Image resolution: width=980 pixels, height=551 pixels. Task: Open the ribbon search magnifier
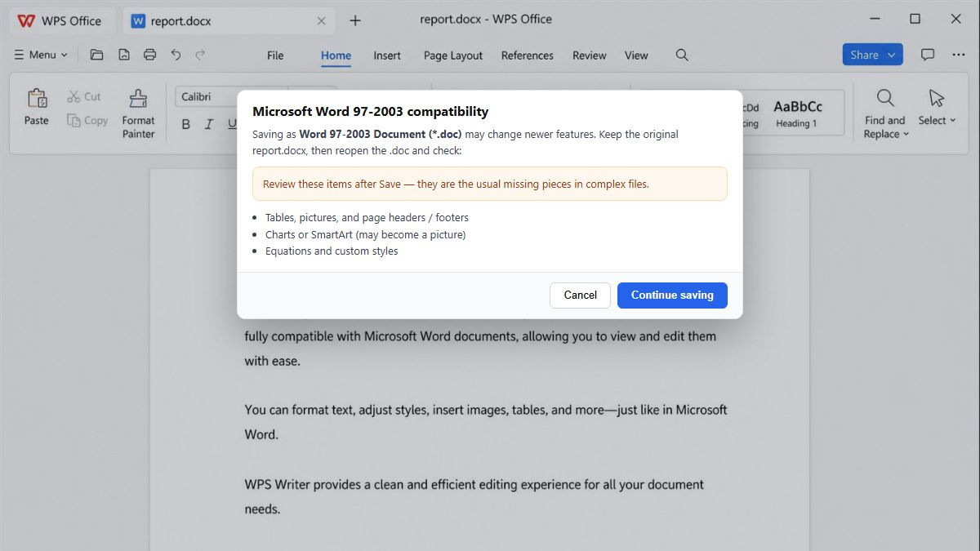coord(682,55)
